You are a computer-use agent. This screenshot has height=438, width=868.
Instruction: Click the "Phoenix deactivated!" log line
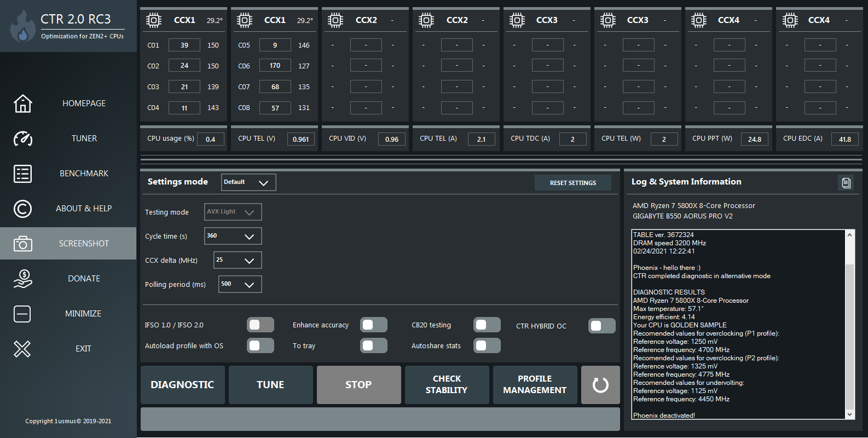pos(664,416)
